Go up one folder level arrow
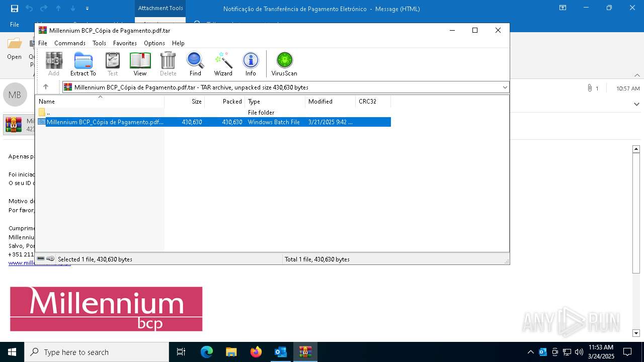Image resolution: width=644 pixels, height=362 pixels. pos(46,87)
